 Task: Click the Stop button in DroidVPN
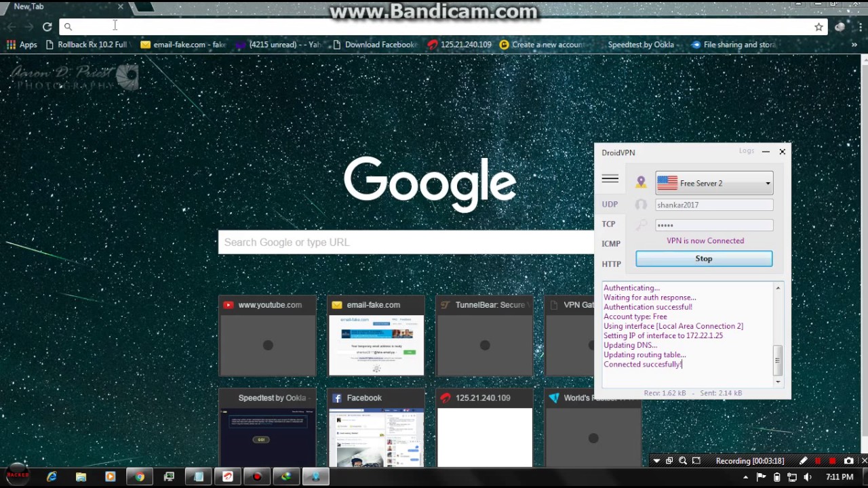(704, 258)
